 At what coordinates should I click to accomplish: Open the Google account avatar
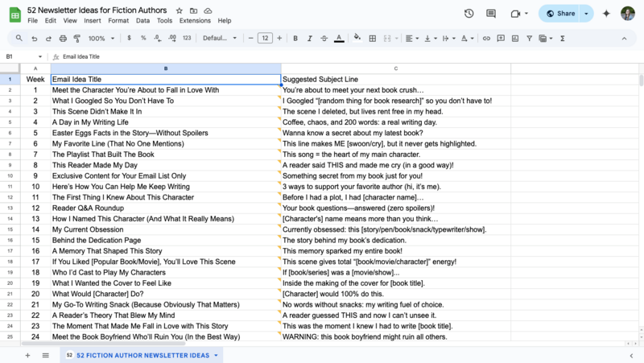628,14
